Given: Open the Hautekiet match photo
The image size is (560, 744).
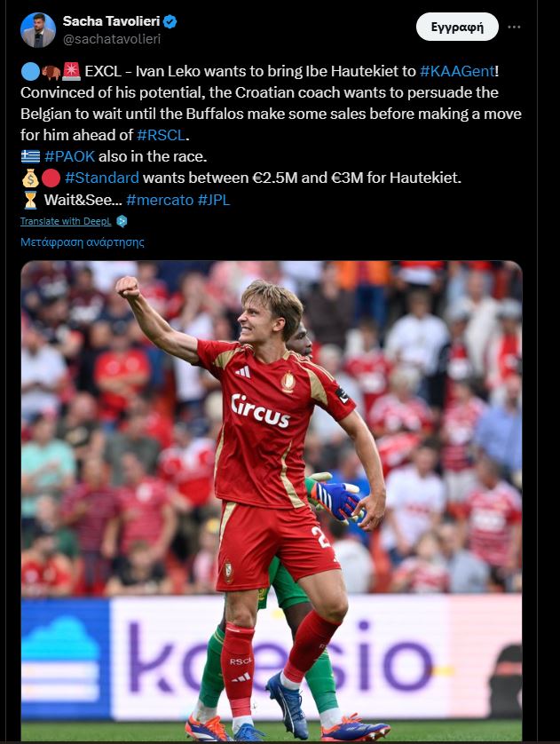Looking at the screenshot, I should (x=272, y=501).
